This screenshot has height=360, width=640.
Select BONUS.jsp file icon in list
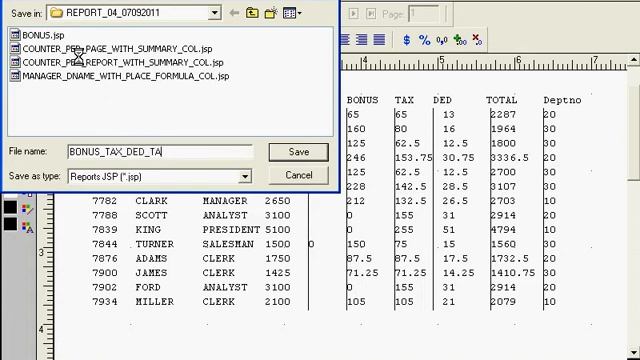pyautogui.click(x=15, y=35)
